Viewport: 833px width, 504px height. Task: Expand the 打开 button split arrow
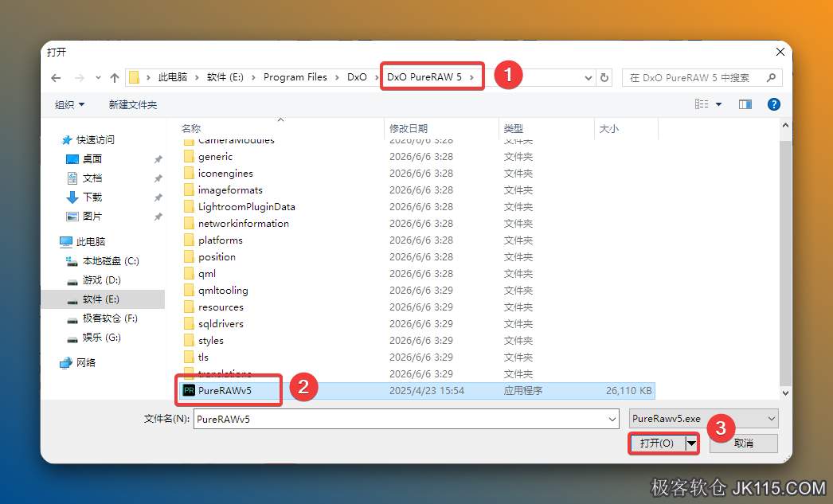(x=691, y=443)
